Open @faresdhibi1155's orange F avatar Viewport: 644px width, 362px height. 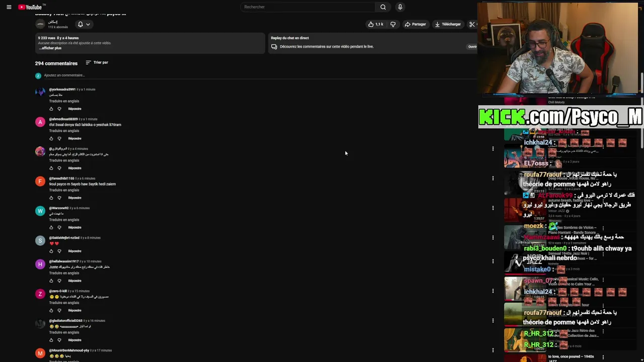(x=40, y=181)
